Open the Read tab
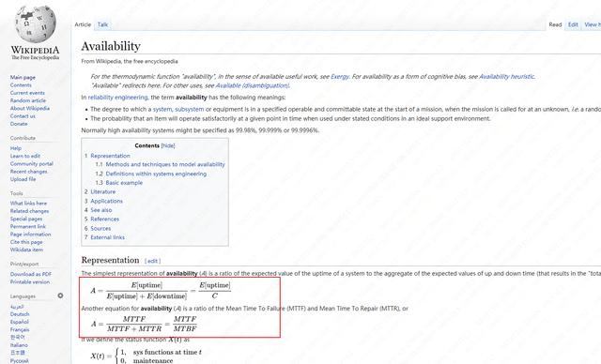 tap(555, 24)
